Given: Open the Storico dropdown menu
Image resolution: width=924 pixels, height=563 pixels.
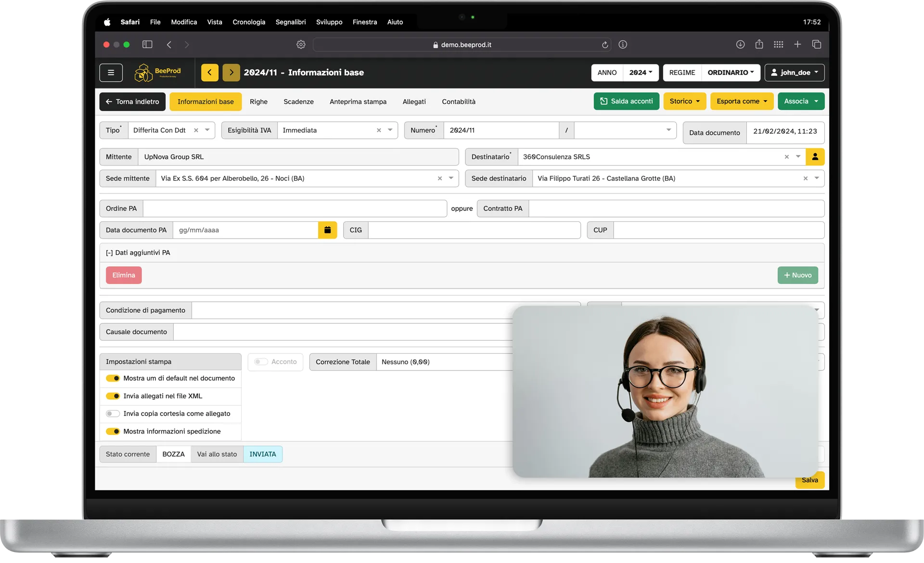Looking at the screenshot, I should click(684, 102).
